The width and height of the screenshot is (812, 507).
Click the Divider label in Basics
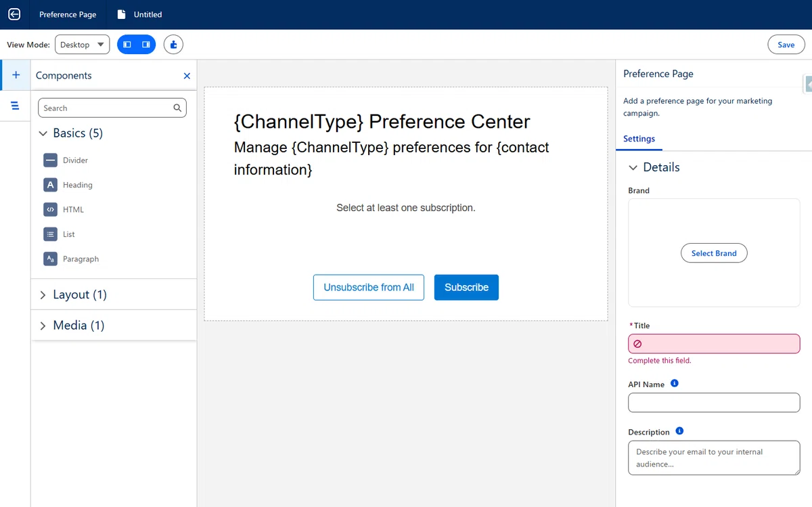pyautogui.click(x=76, y=160)
